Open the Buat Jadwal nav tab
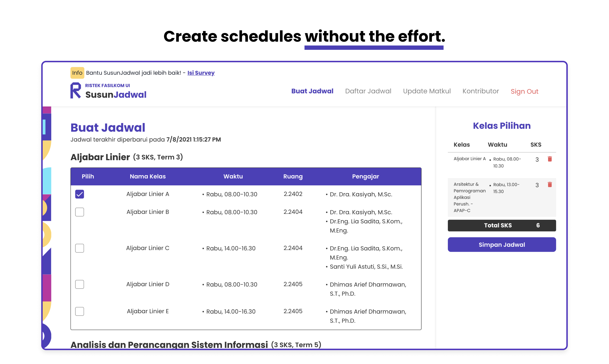This screenshot has width=609, height=364. click(312, 91)
